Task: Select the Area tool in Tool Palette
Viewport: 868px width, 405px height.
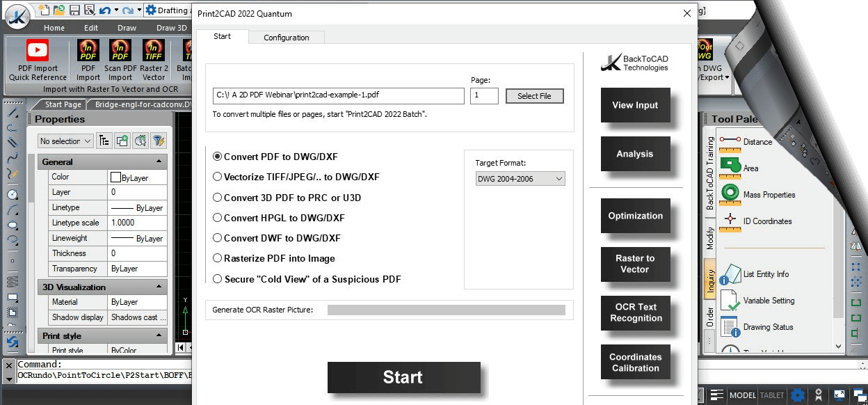Action: pyautogui.click(x=739, y=168)
